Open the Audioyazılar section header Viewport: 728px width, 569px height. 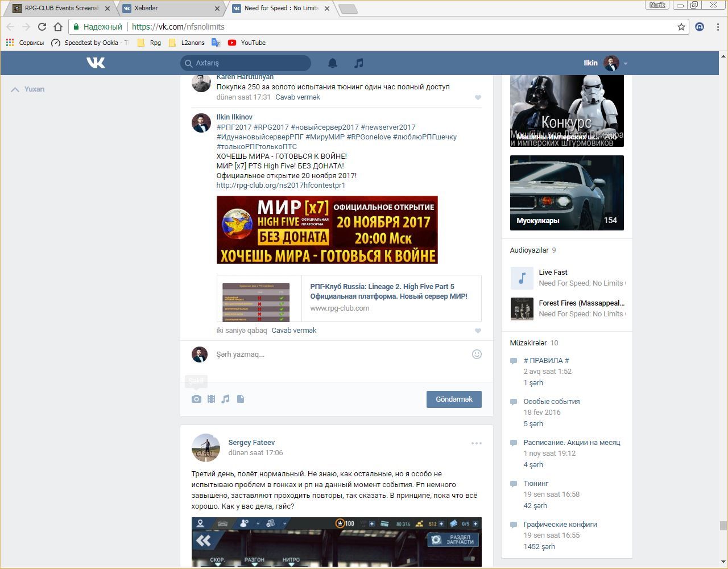[529, 250]
